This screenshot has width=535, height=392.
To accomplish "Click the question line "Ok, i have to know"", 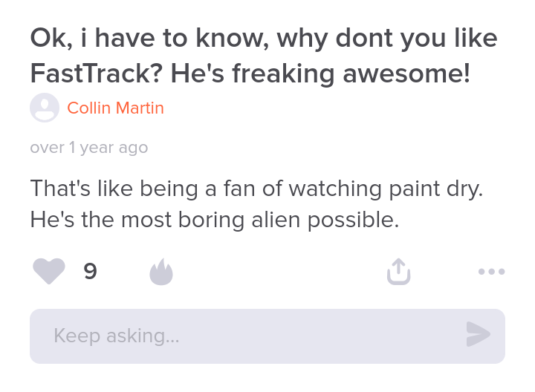I will (264, 38).
